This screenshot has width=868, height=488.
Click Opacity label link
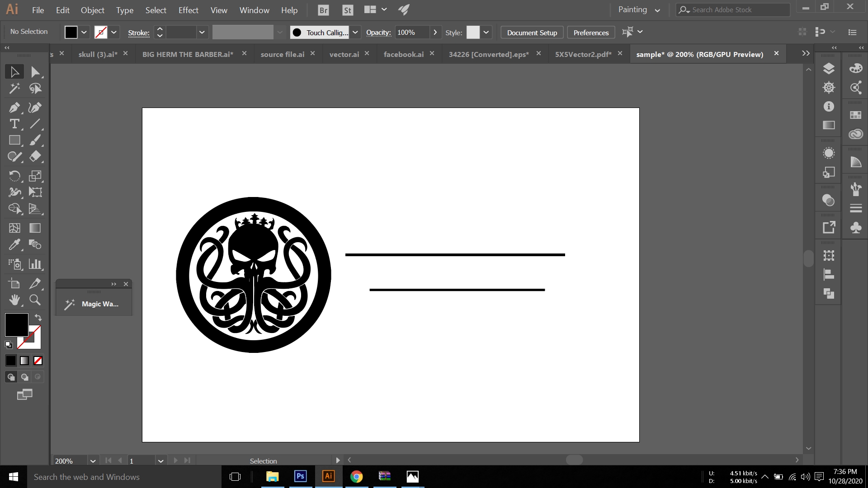point(378,33)
